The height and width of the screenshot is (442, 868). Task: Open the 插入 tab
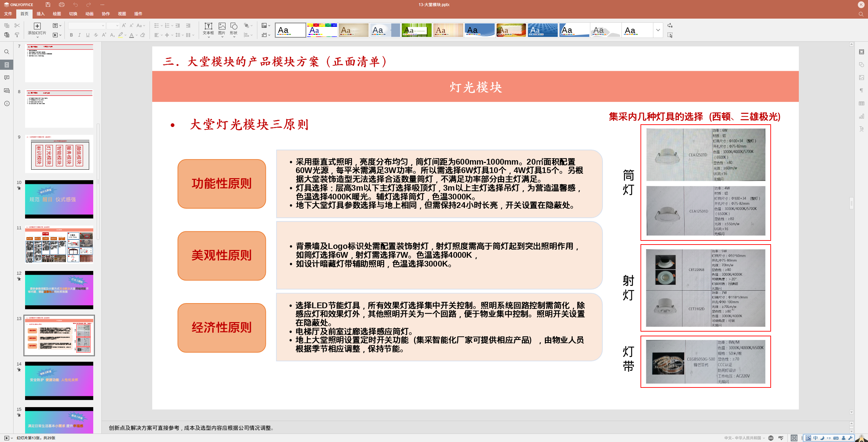coord(41,14)
